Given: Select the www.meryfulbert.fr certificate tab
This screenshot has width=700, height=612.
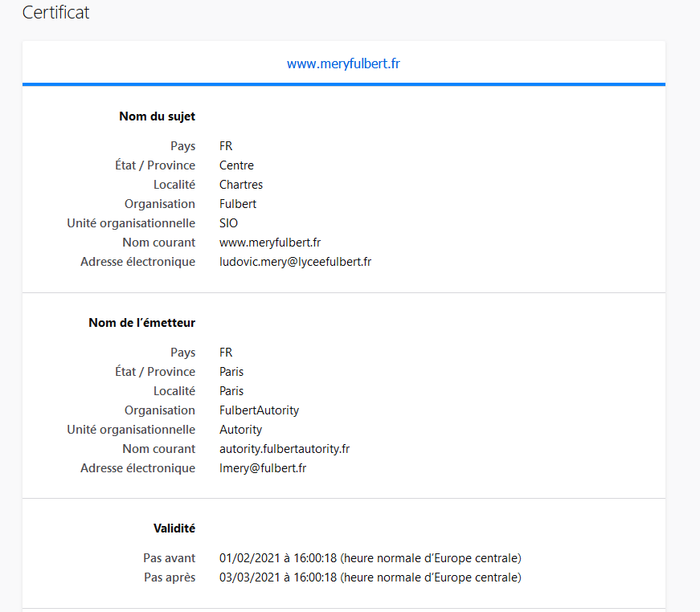Looking at the screenshot, I should tap(343, 63).
